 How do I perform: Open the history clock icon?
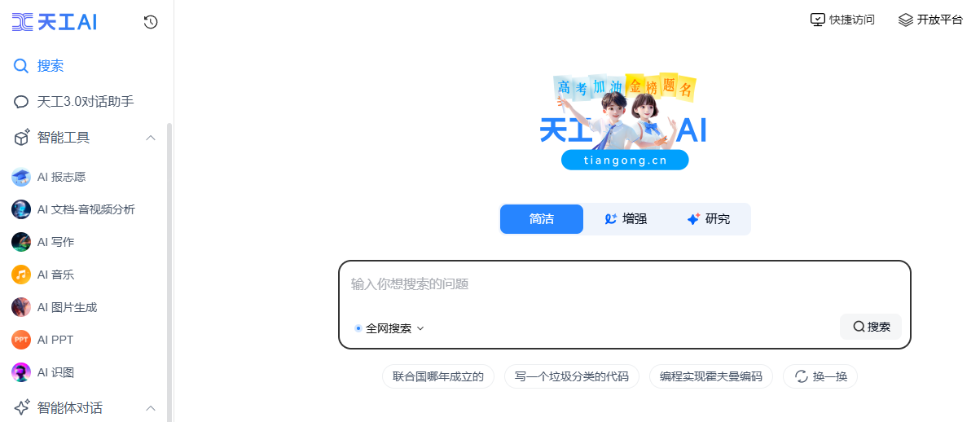[x=150, y=22]
